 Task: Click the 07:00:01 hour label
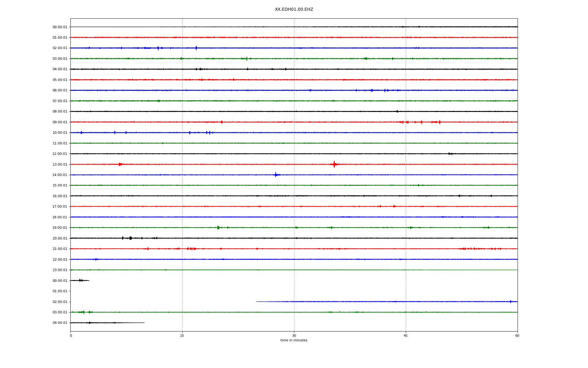(x=60, y=101)
